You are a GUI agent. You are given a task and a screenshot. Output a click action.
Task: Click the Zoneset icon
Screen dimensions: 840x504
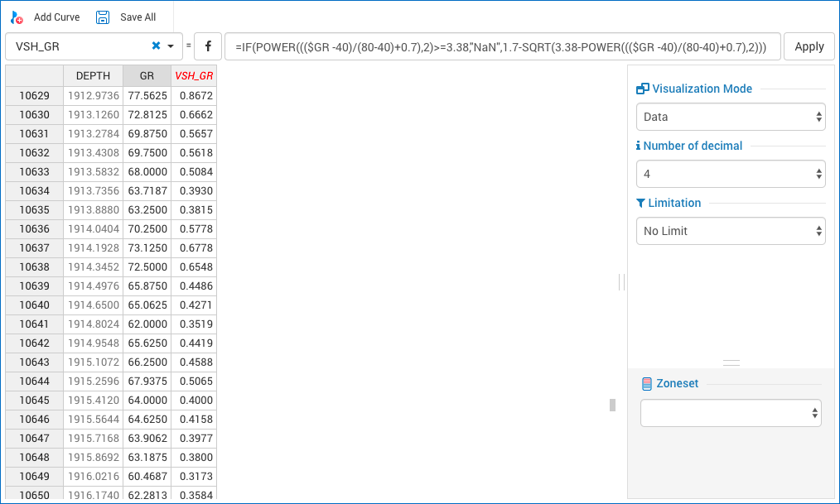(647, 384)
